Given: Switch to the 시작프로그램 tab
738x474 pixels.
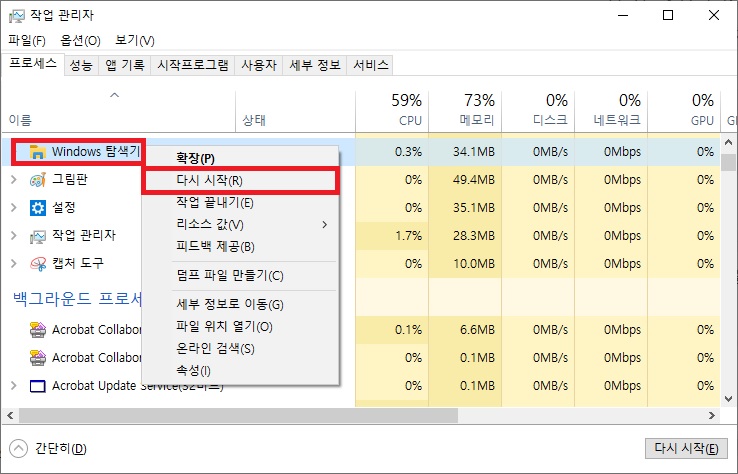Looking at the screenshot, I should [193, 65].
